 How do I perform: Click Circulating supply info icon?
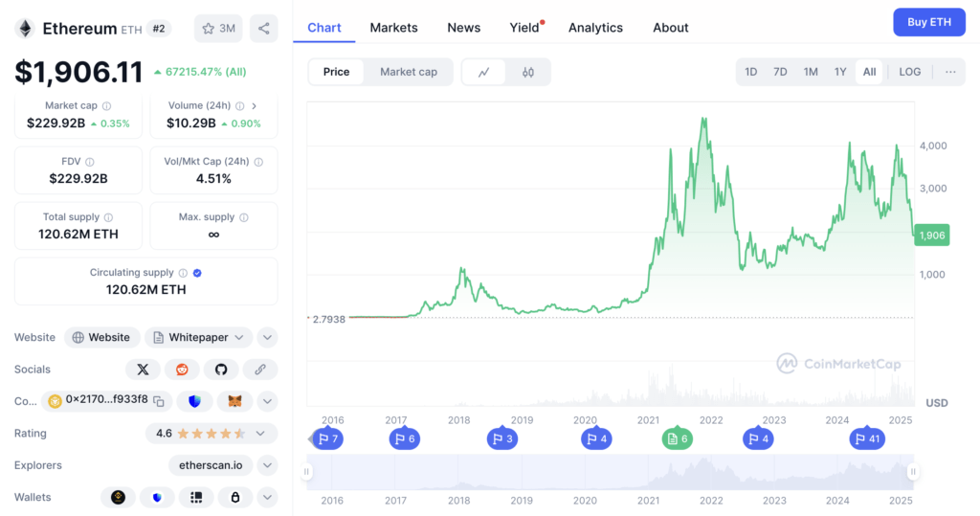click(183, 273)
